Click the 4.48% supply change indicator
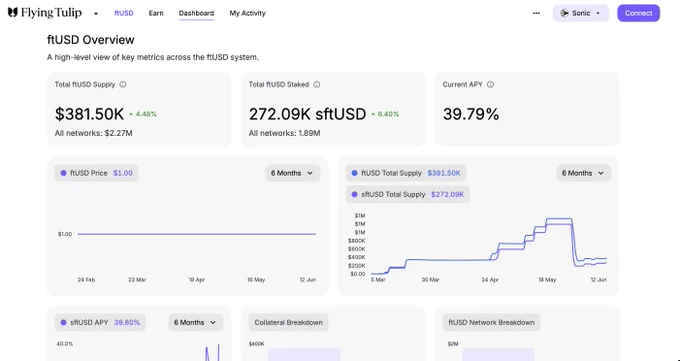The height and width of the screenshot is (361, 680). pos(143,114)
